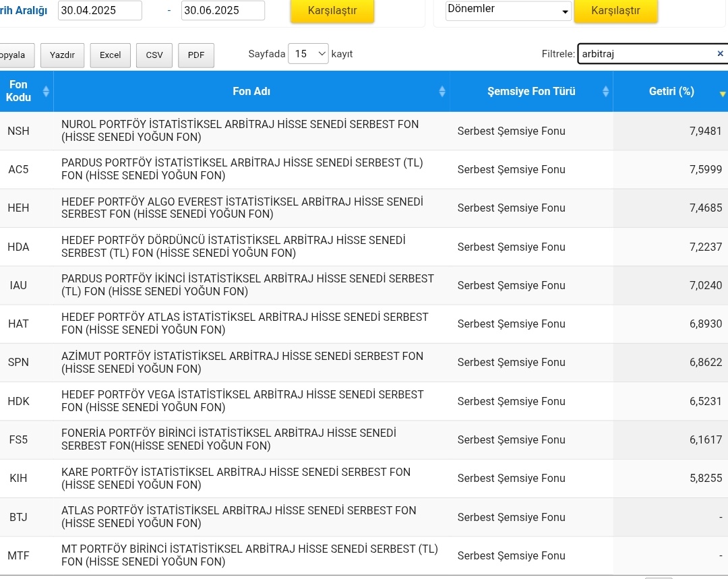This screenshot has width=728, height=579.
Task: Sort by Şemsiye Fon Türü column arrows
Action: click(x=605, y=91)
